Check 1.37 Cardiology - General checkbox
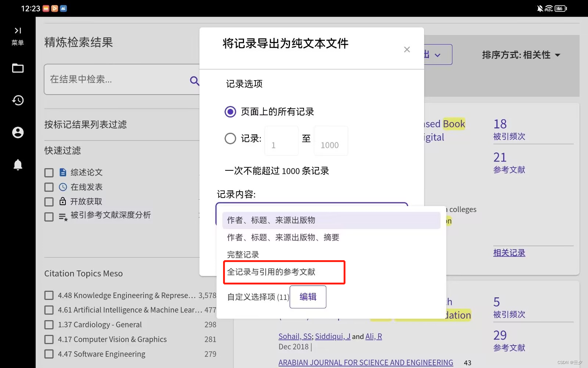 click(49, 325)
